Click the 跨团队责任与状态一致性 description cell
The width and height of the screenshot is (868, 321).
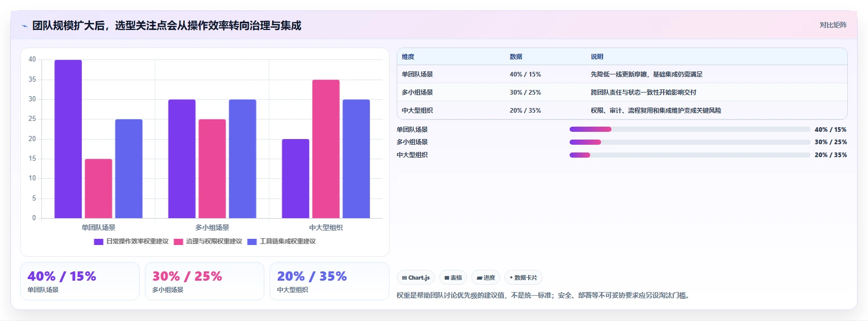[x=643, y=93]
